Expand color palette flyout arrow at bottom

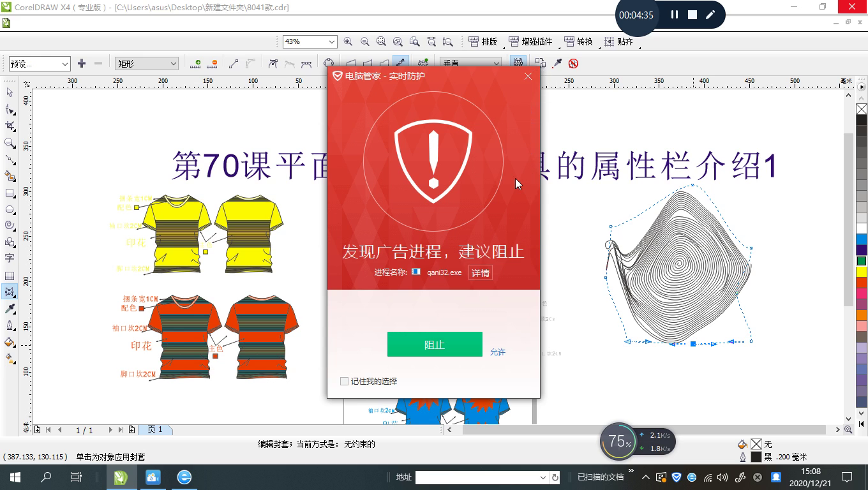(x=862, y=423)
